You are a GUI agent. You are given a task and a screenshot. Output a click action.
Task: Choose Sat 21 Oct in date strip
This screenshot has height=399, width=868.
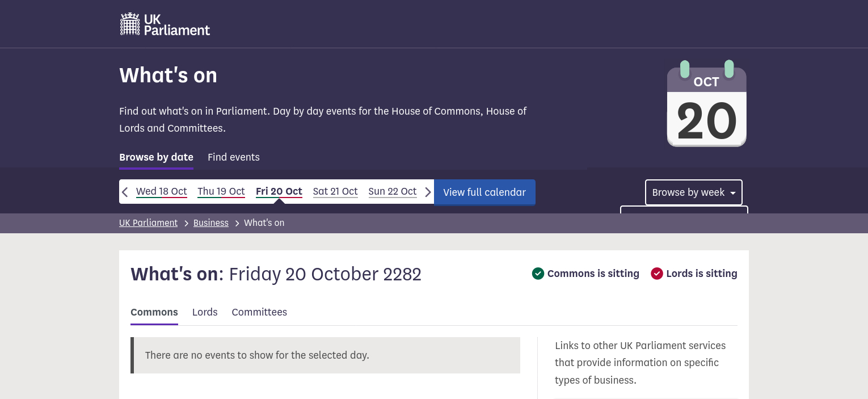pyautogui.click(x=335, y=191)
